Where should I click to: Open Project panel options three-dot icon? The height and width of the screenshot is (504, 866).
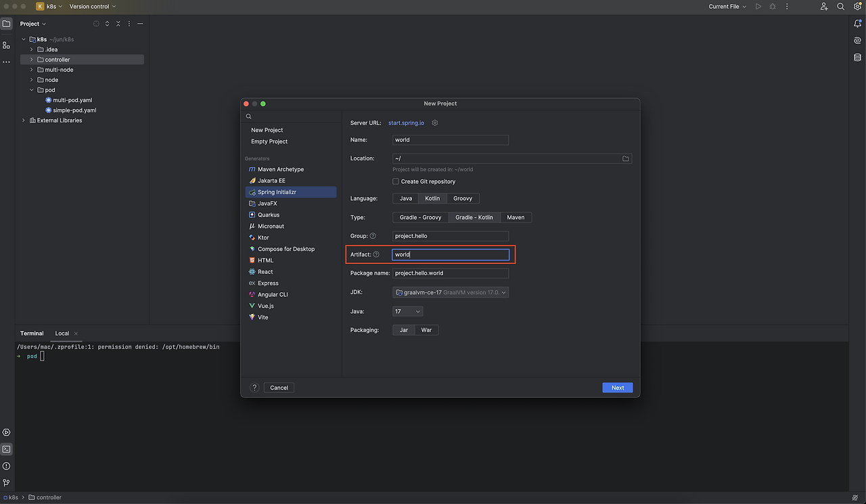tap(129, 24)
